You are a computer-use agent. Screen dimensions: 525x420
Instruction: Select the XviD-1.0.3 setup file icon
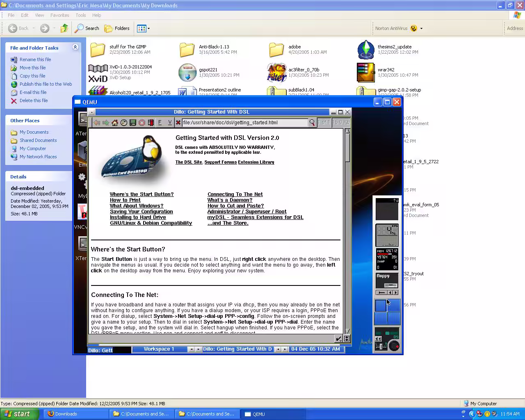pyautogui.click(x=98, y=73)
